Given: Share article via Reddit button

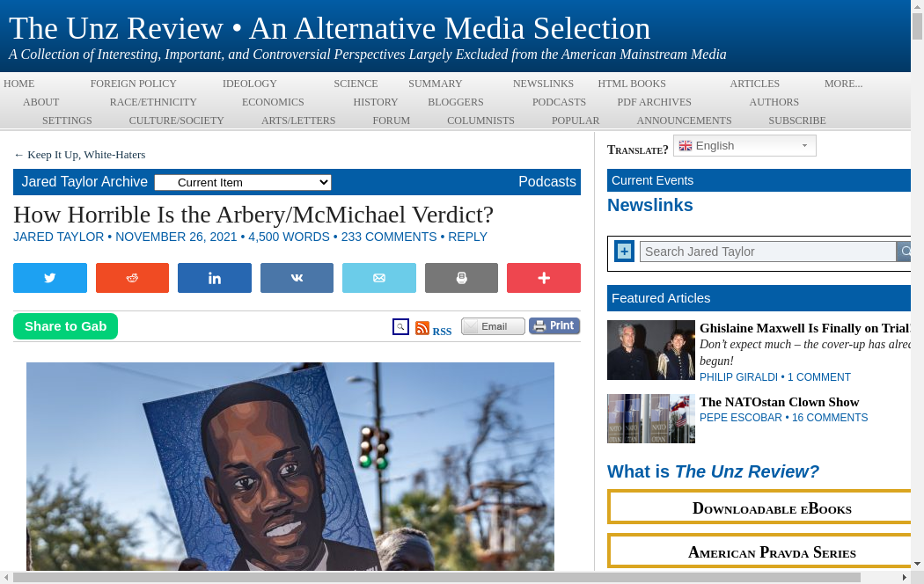Looking at the screenshot, I should tap(132, 278).
